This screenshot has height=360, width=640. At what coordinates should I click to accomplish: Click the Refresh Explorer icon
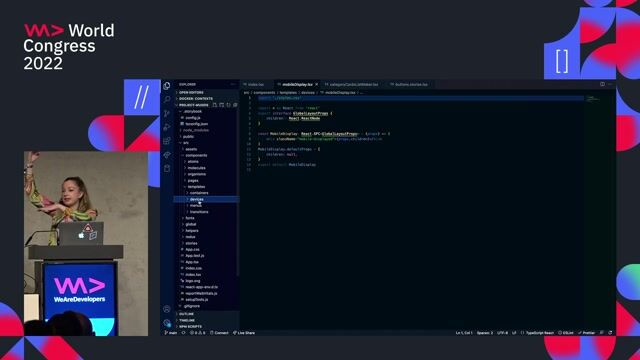[x=228, y=105]
